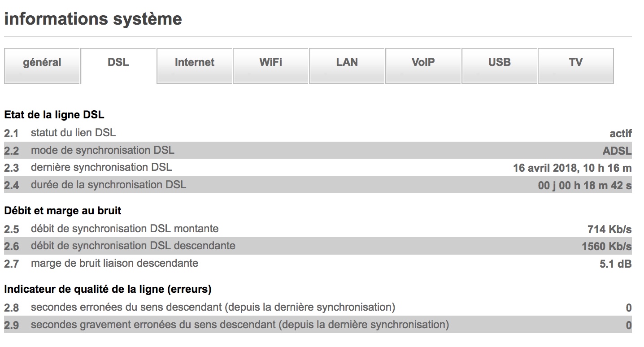Select the 1560 Kb/s download rate

[607, 247]
